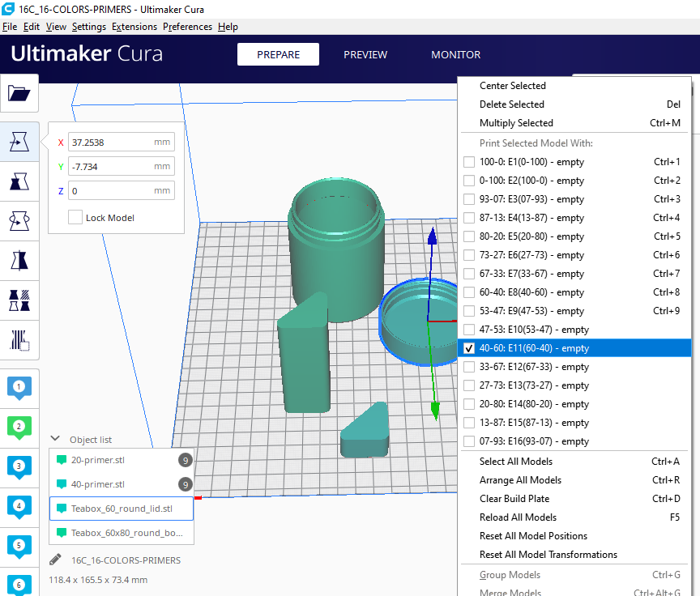700x596 pixels.
Task: Switch to the PREVIEW tab
Action: click(x=365, y=55)
